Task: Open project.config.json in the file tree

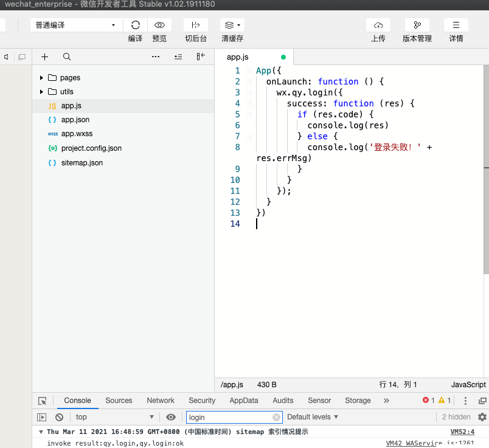Action: coord(123,148)
